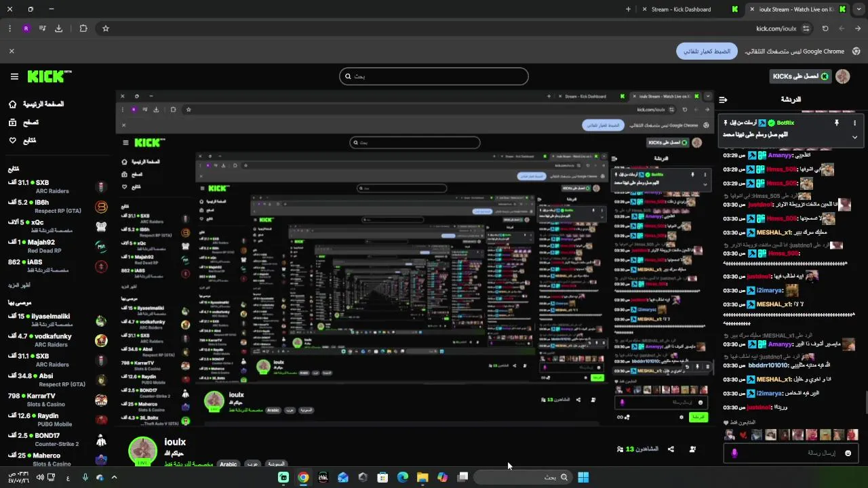Viewport: 868px width, 488px height.
Task: Open pinned message three-dot options
Action: 854,123
